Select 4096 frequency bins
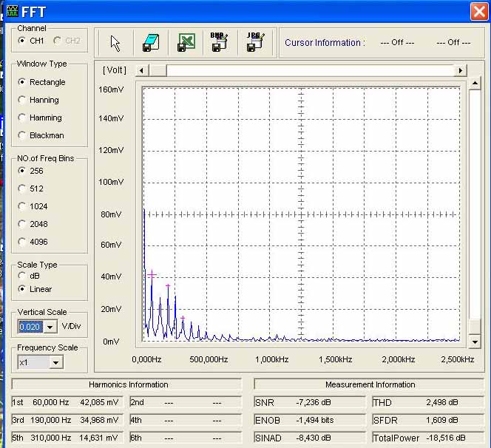The width and height of the screenshot is (491, 448). 23,242
